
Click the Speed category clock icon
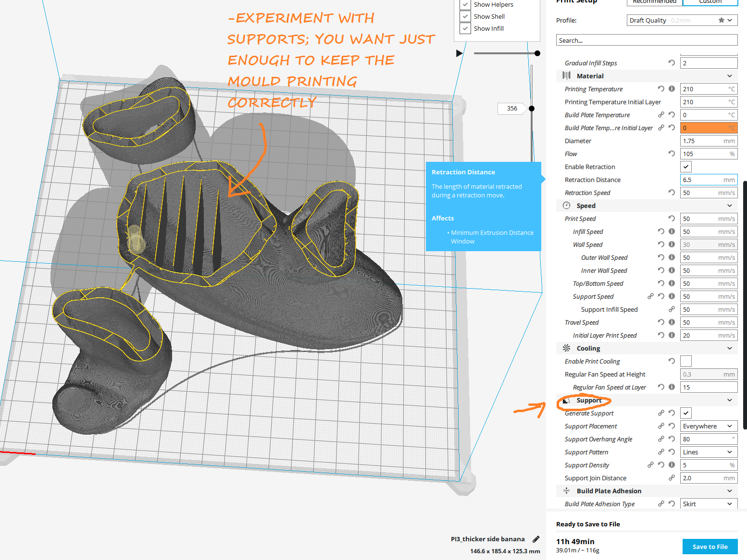(566, 206)
